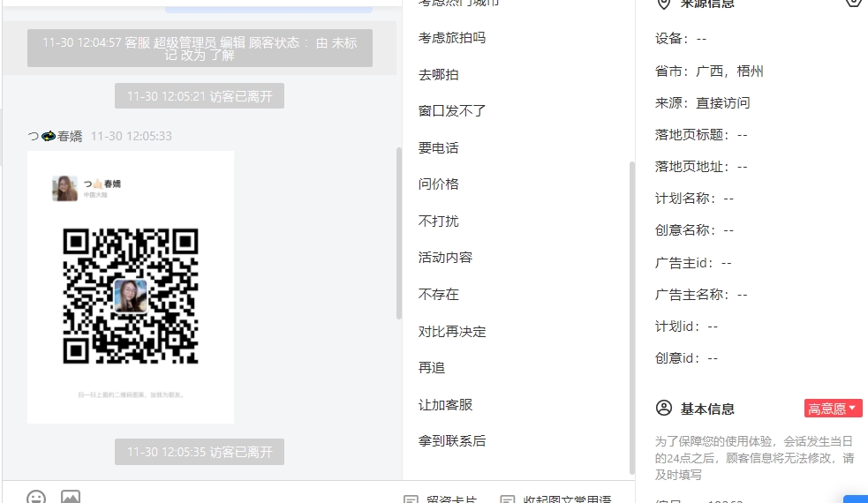
Task: Click the 创意id field
Action: 686,358
